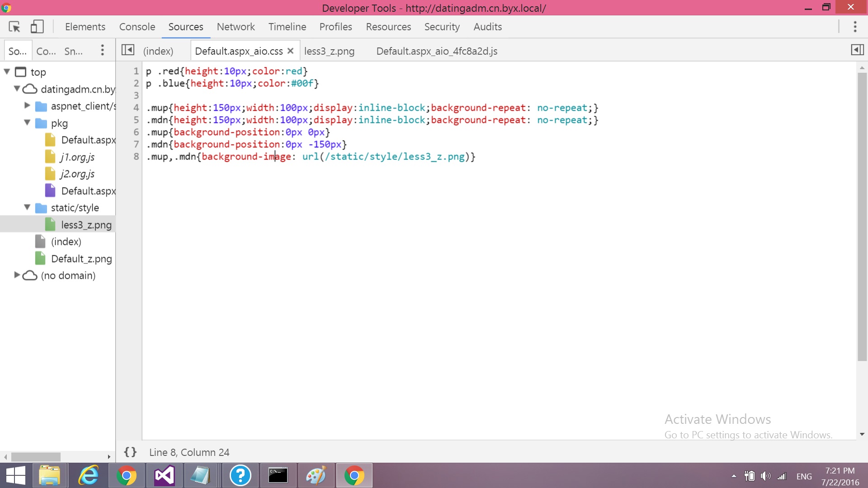Expand the aspnet_client folder

pyautogui.click(x=26, y=106)
